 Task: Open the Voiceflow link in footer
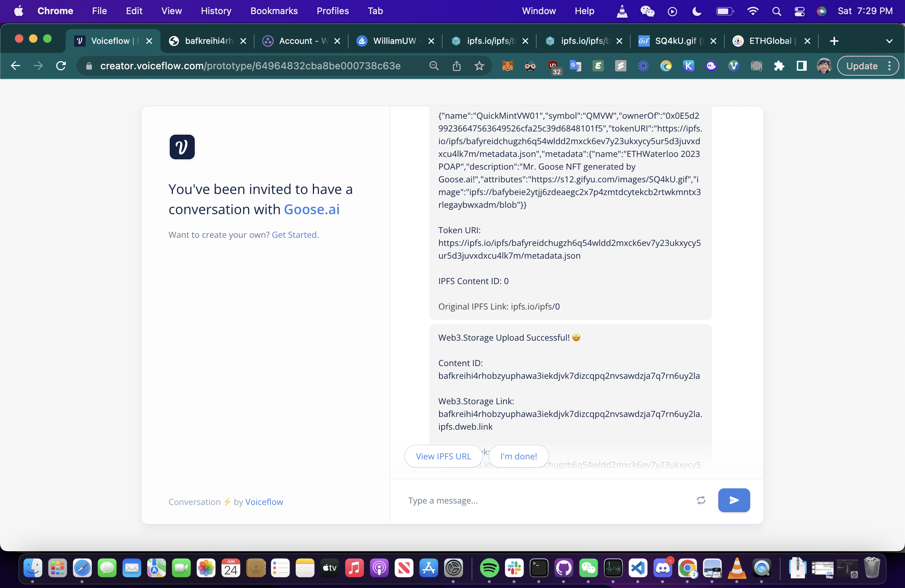(264, 502)
